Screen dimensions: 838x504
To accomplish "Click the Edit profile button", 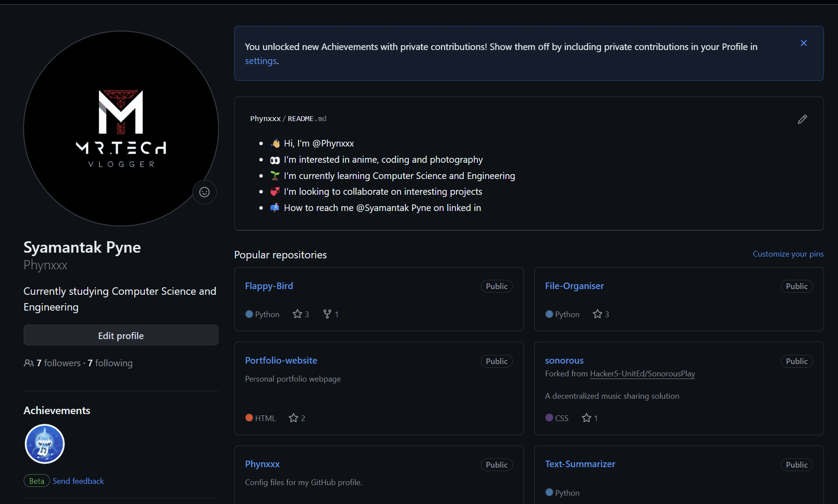I will click(x=121, y=335).
